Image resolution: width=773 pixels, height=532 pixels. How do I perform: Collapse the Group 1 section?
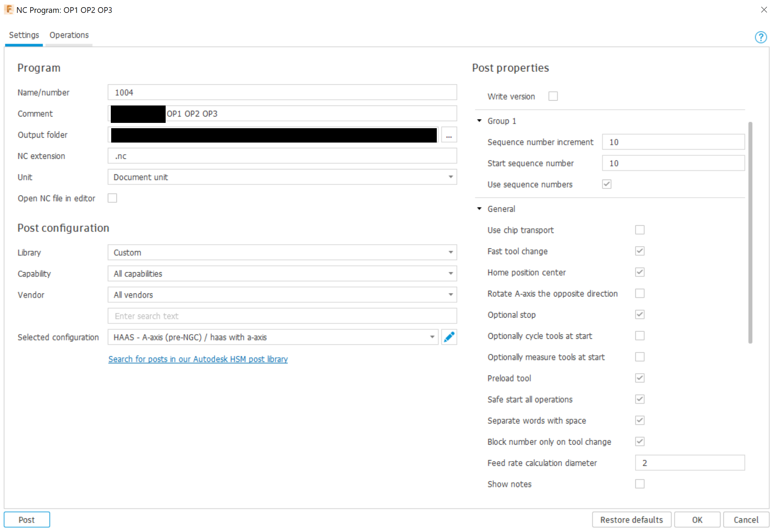[479, 121]
